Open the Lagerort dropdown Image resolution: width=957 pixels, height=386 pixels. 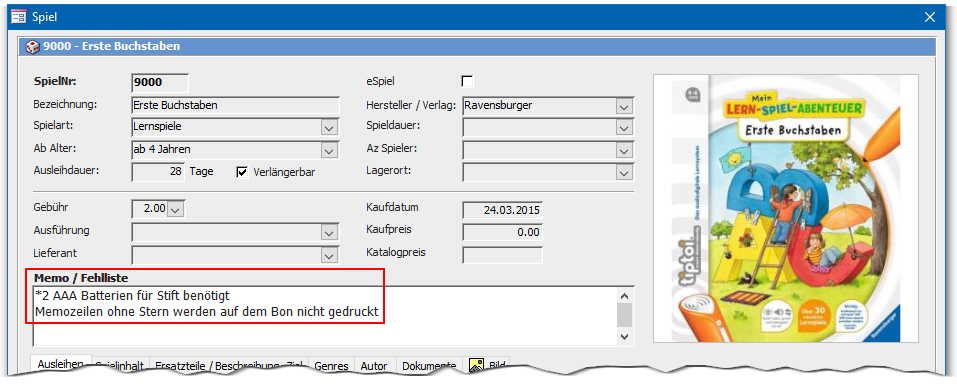[x=623, y=173]
